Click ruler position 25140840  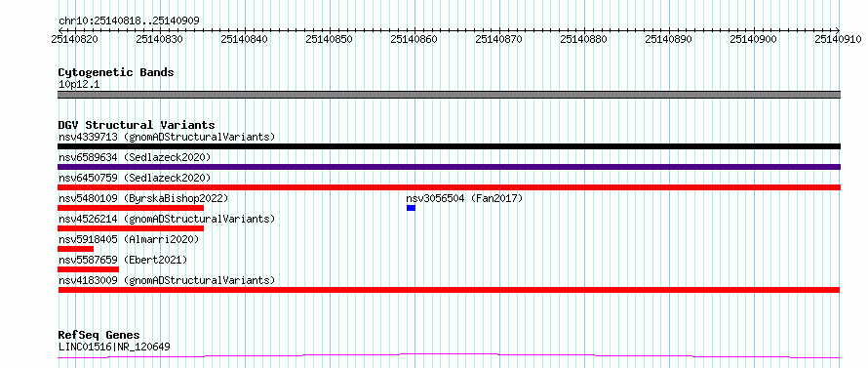(245, 39)
